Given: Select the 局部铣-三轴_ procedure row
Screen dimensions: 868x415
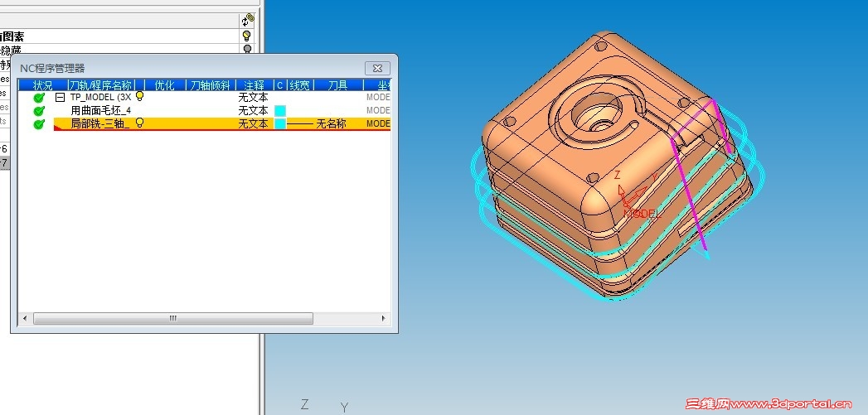Looking at the screenshot, I should pyautogui.click(x=100, y=123).
